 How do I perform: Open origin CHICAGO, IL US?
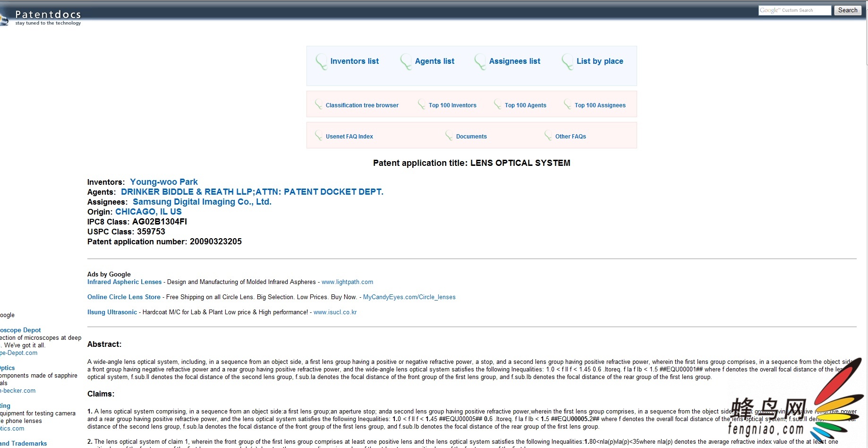pos(148,212)
